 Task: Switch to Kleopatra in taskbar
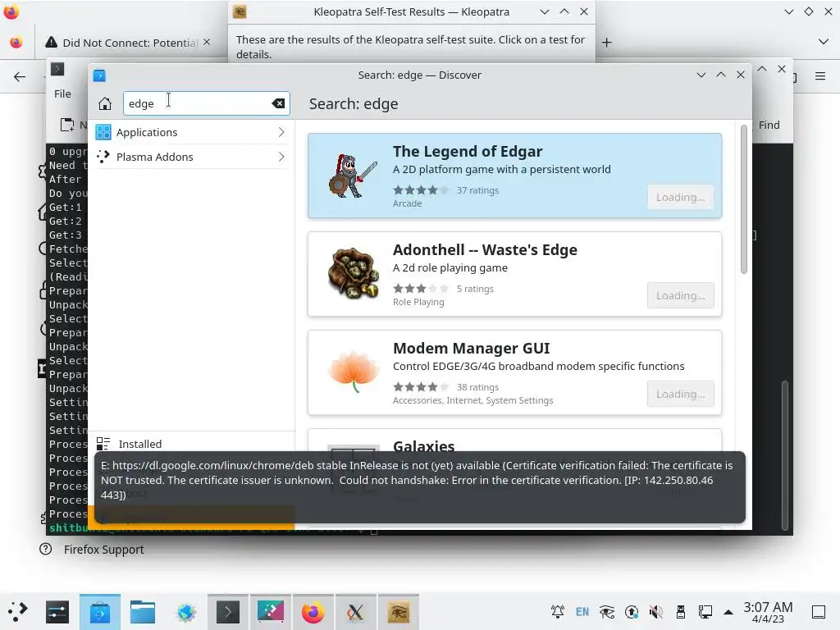tap(398, 612)
